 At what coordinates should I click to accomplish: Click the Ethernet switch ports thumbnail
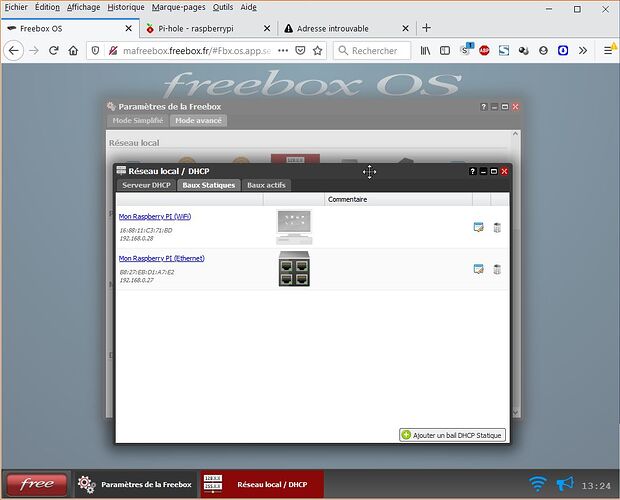(294, 269)
